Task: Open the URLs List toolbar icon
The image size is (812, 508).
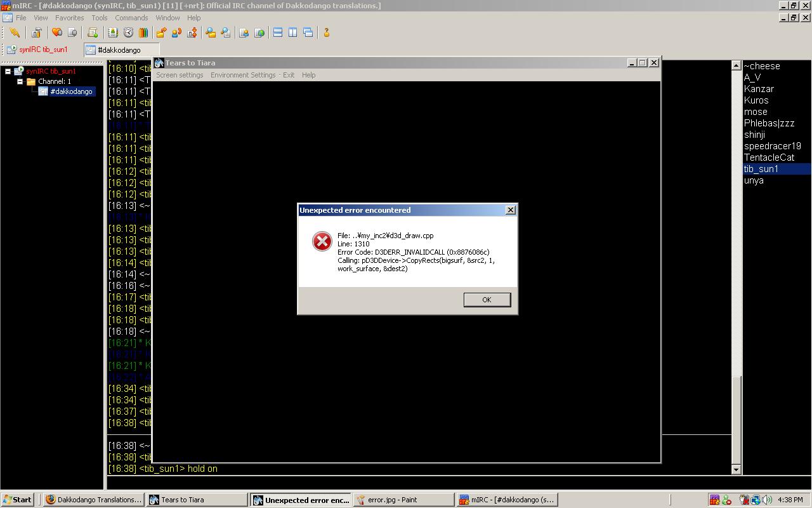Action: 259,32
